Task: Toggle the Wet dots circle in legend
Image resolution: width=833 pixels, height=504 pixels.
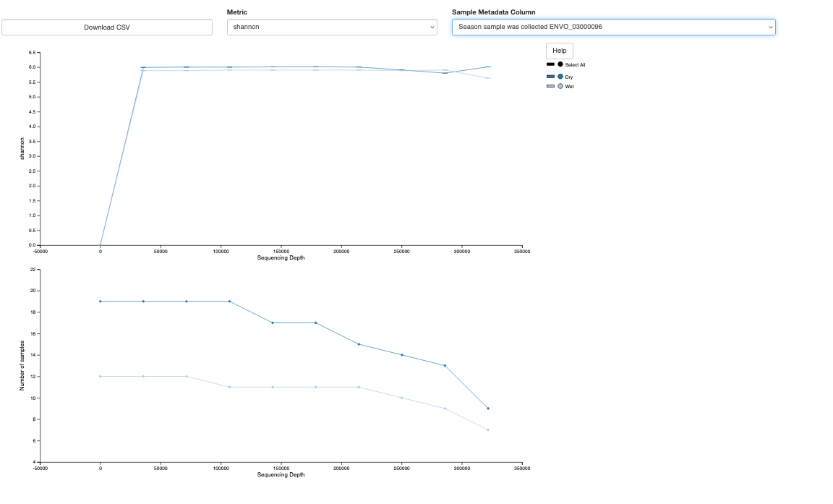Action: pos(560,86)
